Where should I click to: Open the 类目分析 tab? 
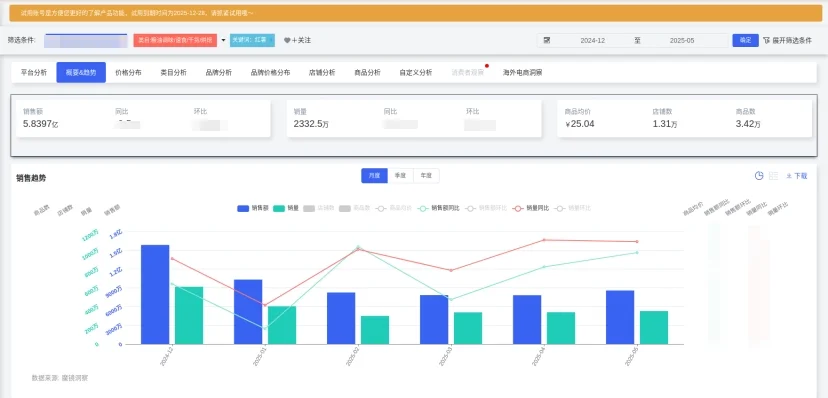click(173, 73)
